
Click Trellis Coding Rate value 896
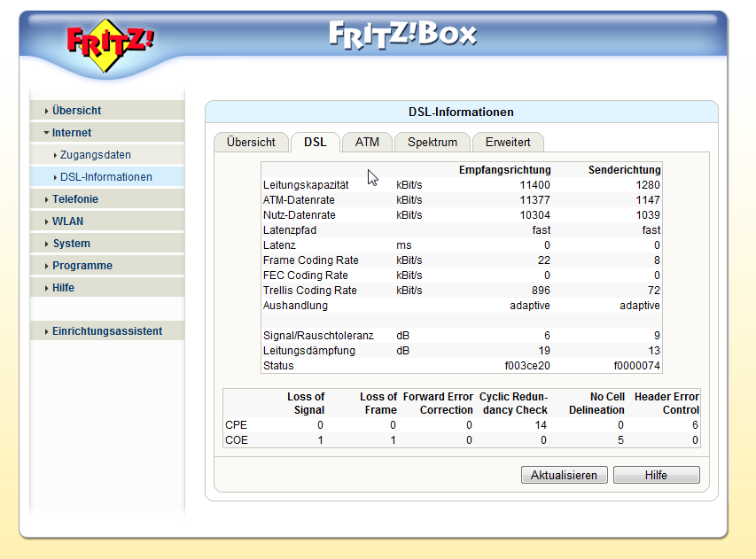[541, 291]
